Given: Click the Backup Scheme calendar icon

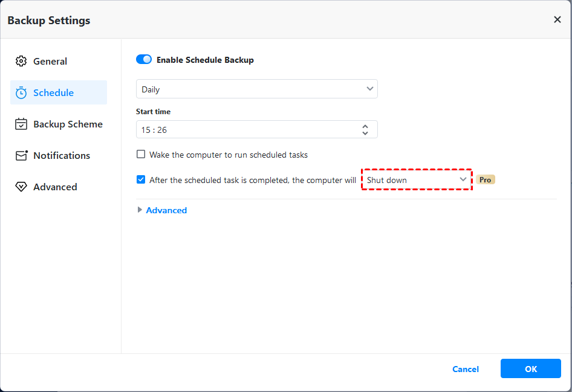Looking at the screenshot, I should [21, 124].
